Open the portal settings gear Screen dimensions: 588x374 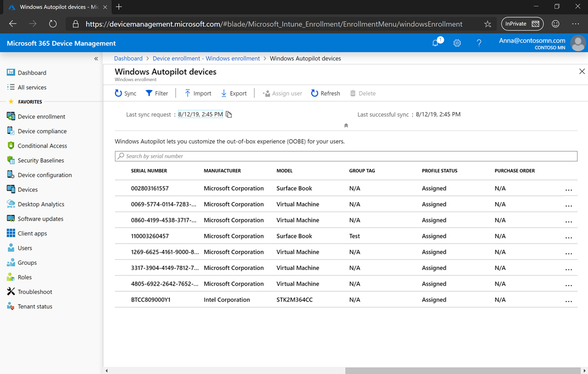(457, 43)
